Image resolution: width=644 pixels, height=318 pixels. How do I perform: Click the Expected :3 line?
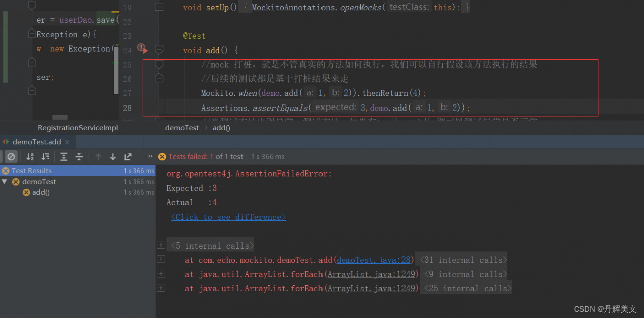[x=192, y=188]
